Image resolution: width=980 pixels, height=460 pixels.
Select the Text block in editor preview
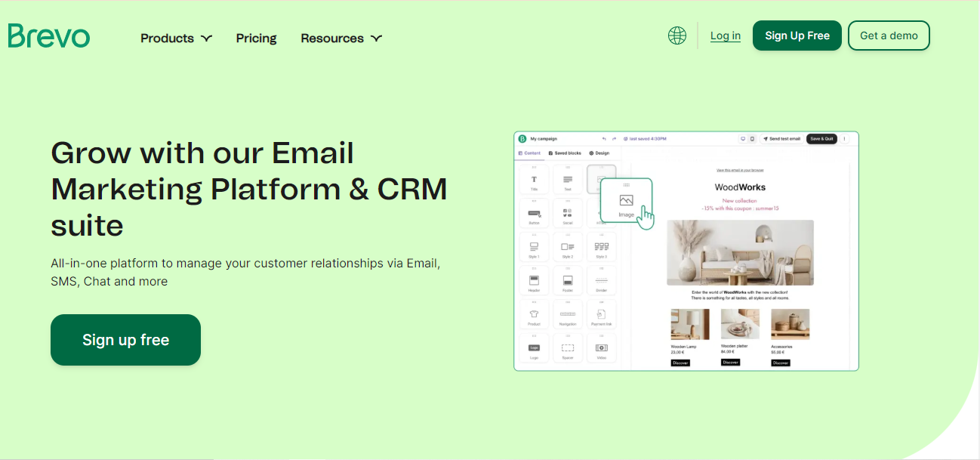point(568,181)
